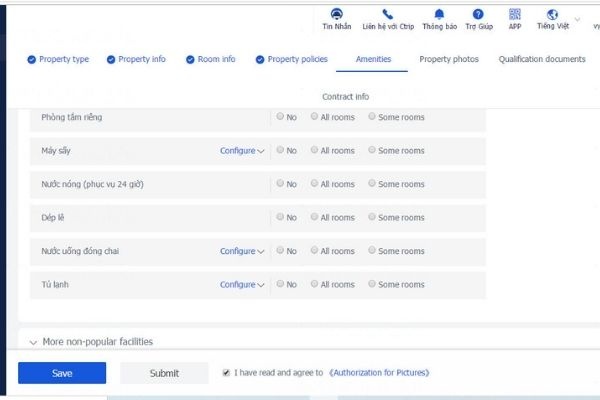Screen dimensions: 600x400
Task: Select Some rooms for Dép lê
Action: tap(372, 217)
